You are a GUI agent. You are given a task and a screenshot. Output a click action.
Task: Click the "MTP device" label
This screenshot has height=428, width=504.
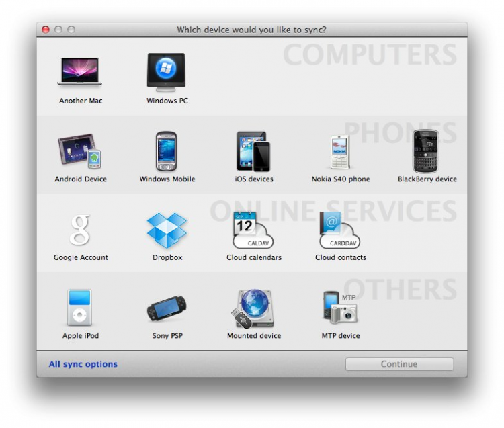[341, 336]
